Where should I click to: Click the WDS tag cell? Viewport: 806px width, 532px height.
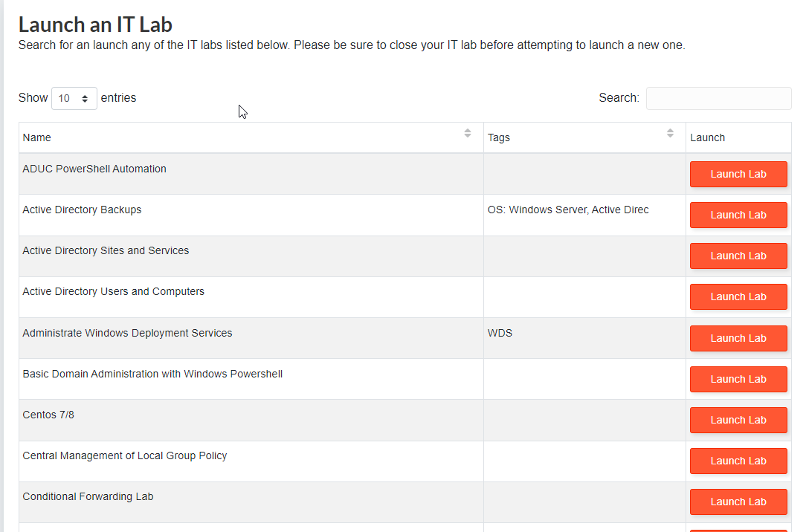point(500,333)
